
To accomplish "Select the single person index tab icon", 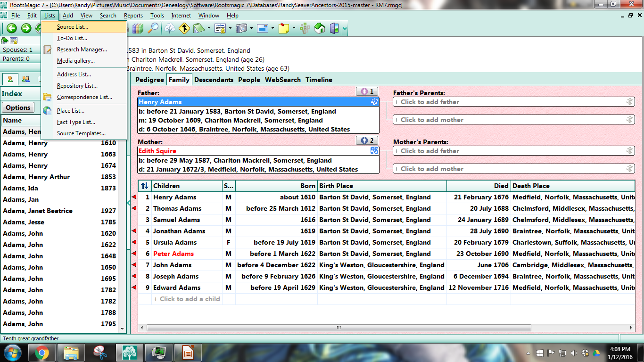I will tap(10, 79).
